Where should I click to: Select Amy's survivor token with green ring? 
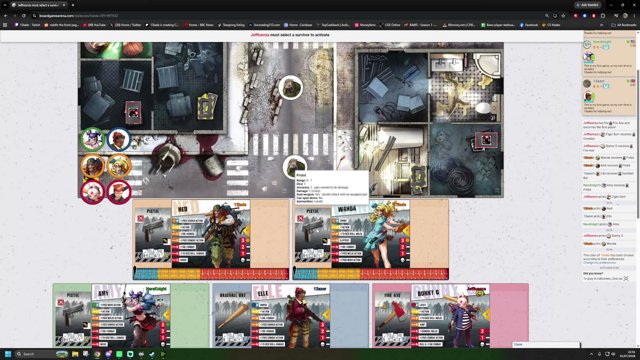coord(93,139)
